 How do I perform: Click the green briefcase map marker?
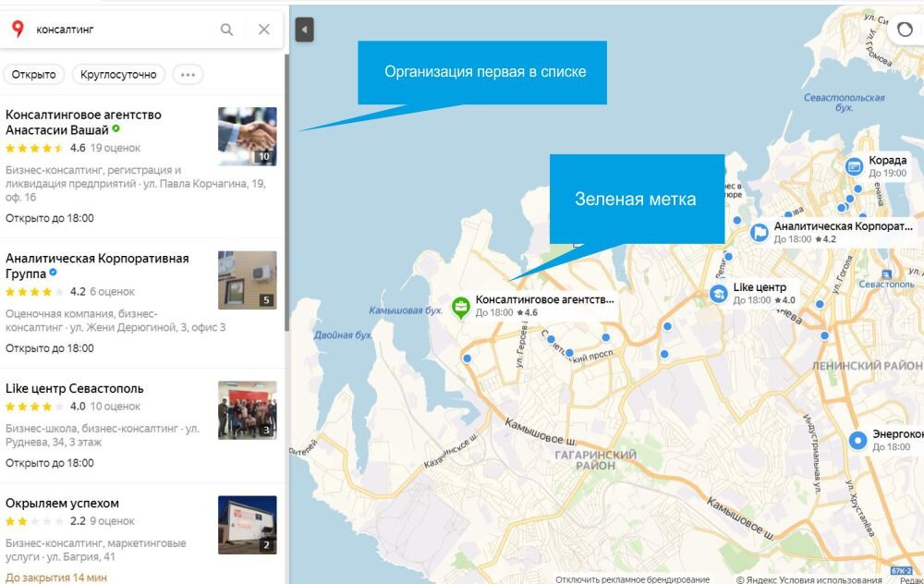[x=461, y=307]
